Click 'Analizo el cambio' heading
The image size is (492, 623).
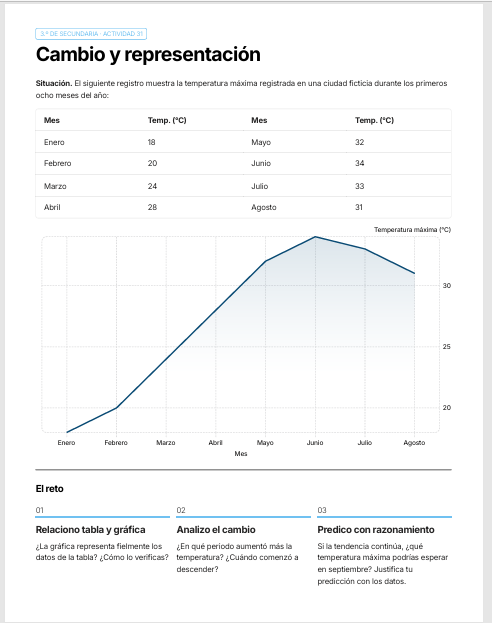[216, 530]
